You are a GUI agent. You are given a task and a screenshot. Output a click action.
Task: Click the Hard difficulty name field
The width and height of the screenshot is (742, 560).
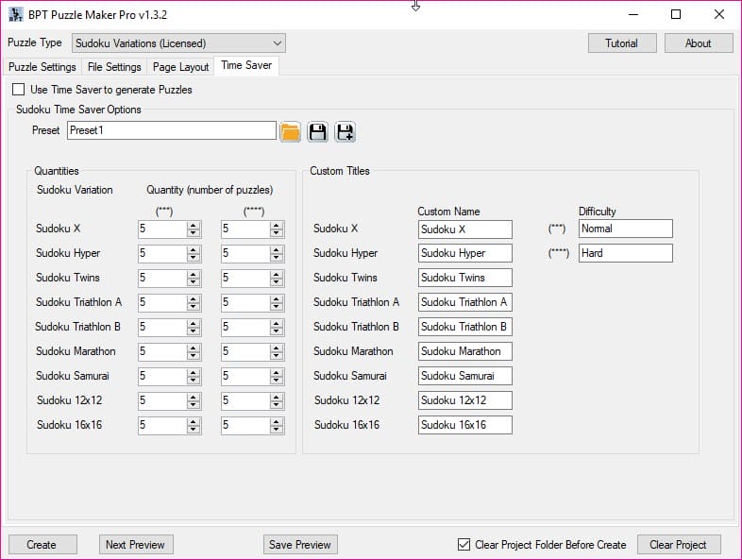click(x=626, y=253)
